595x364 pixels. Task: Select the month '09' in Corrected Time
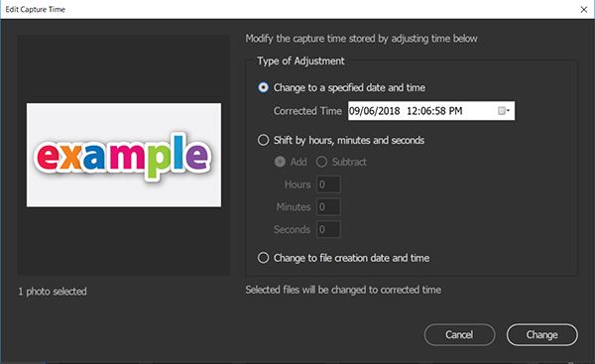(x=354, y=111)
